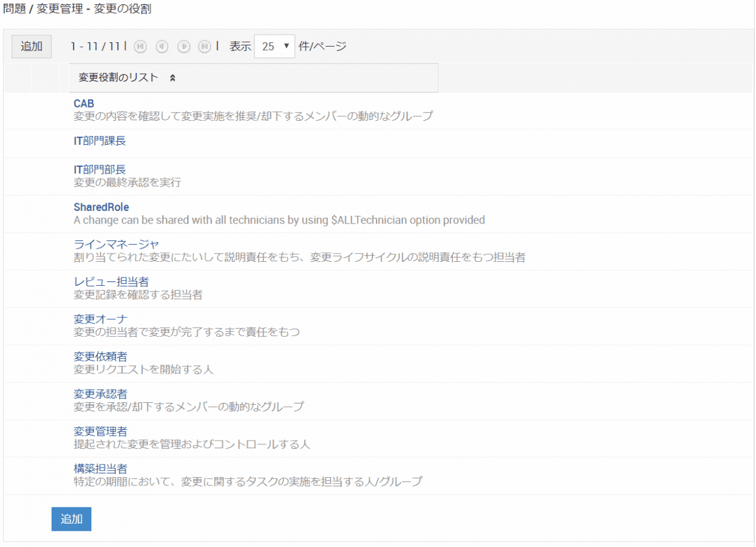The height and width of the screenshot is (547, 756).
Task: Open the 25 件/ページ dropdown
Action: click(x=275, y=46)
